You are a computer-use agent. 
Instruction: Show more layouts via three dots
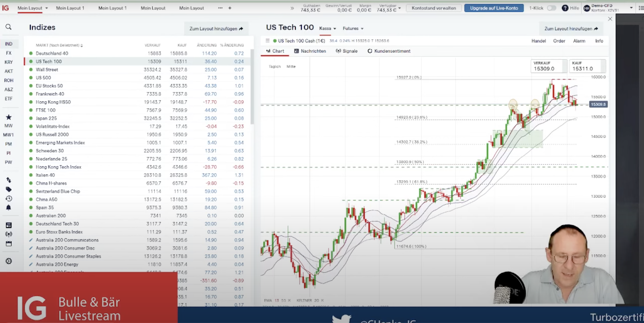tap(220, 8)
